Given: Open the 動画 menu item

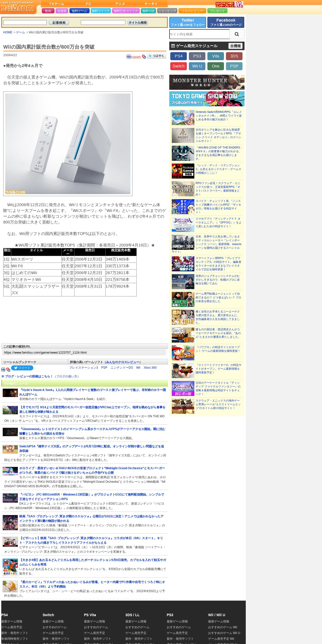Looking at the screenshot, I should click(x=48, y=11).
